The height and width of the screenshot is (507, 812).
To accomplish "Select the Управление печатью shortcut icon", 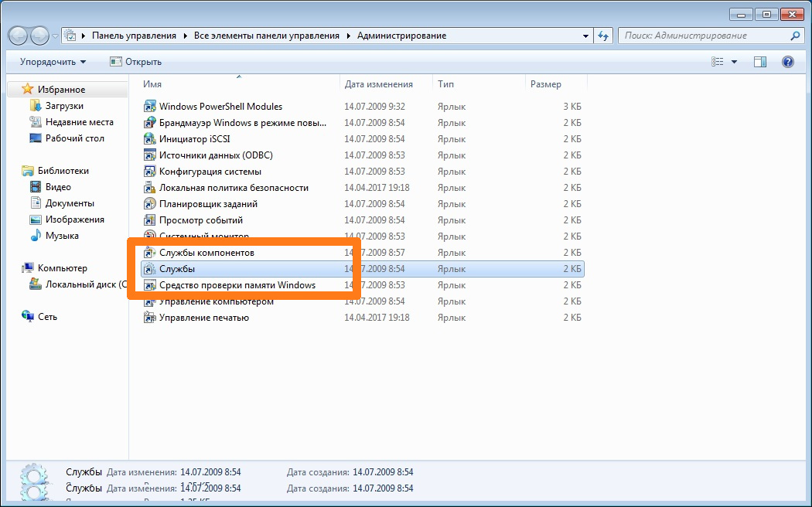I will (150, 318).
